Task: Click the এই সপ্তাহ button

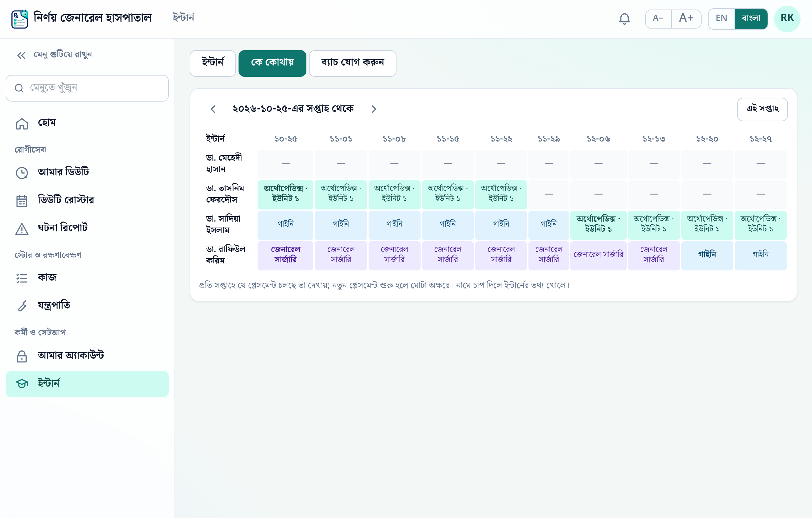Action: pyautogui.click(x=762, y=109)
